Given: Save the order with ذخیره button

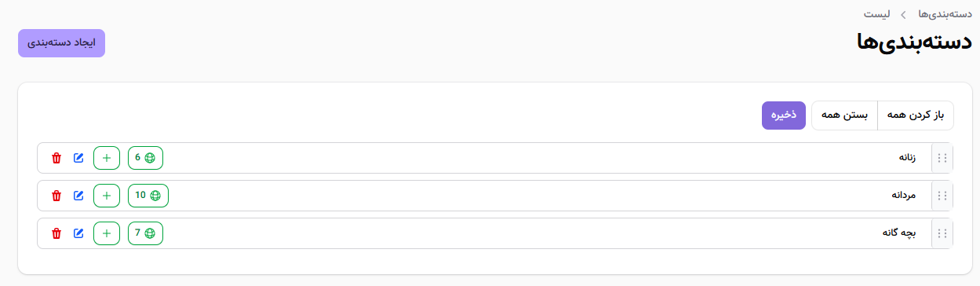Looking at the screenshot, I should click(783, 115).
